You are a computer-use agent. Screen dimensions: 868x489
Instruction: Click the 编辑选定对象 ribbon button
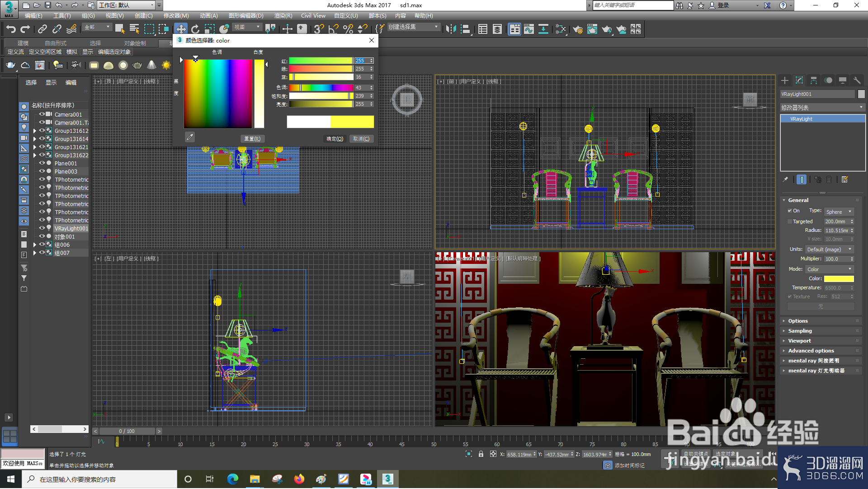click(114, 52)
